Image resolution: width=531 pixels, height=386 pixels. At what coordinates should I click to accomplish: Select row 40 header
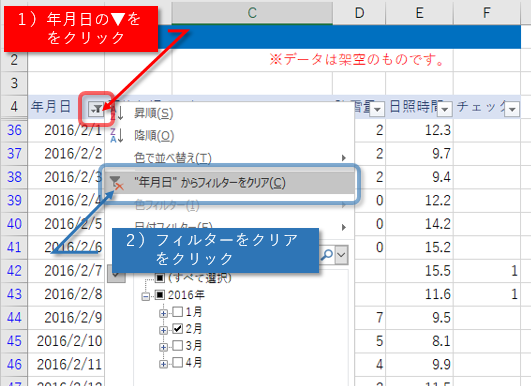tap(14, 224)
